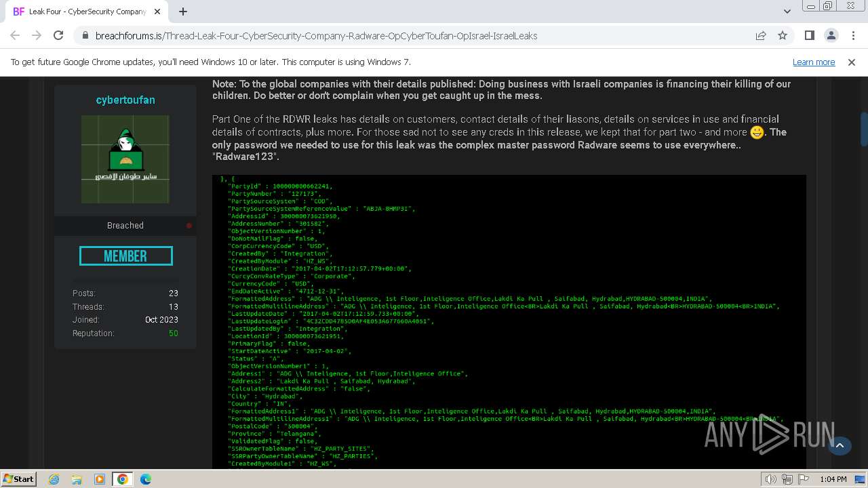Click the Threads count 13
Viewport: 868px width, 488px height.
point(174,307)
